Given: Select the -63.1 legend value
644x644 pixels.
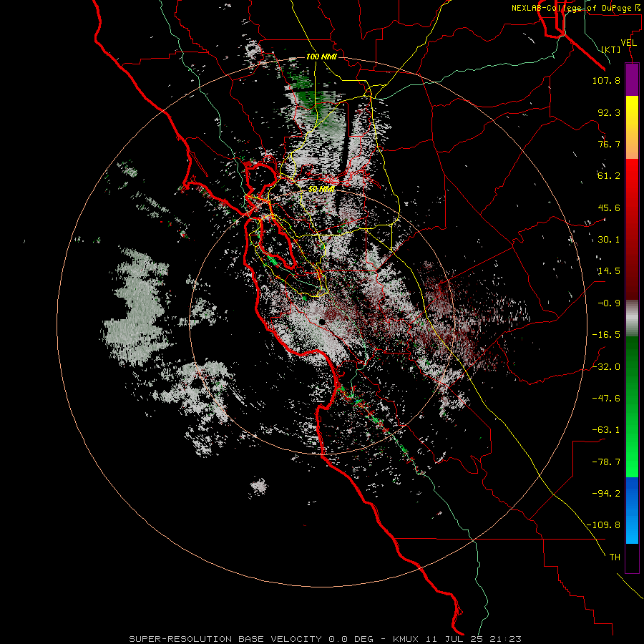Looking at the screenshot, I should tap(606, 430).
